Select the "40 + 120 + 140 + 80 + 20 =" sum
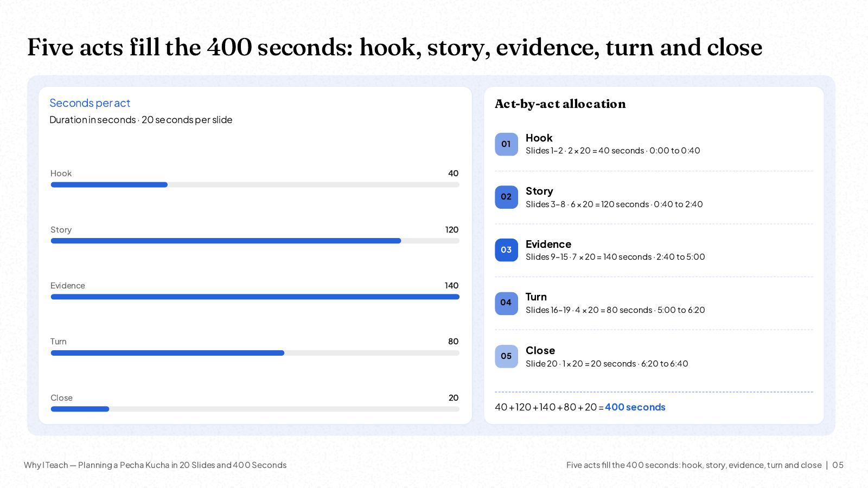This screenshot has height=488, width=868. [x=549, y=407]
